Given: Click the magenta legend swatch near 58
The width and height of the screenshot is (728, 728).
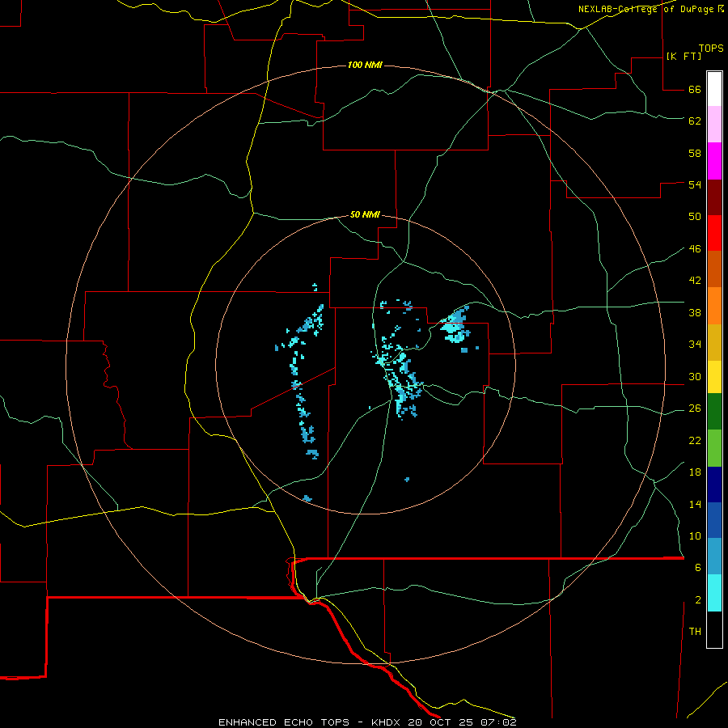Looking at the screenshot, I should click(714, 161).
